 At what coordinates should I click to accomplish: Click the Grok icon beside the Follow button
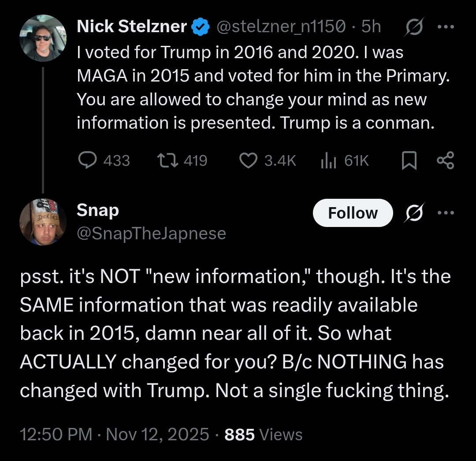413,213
